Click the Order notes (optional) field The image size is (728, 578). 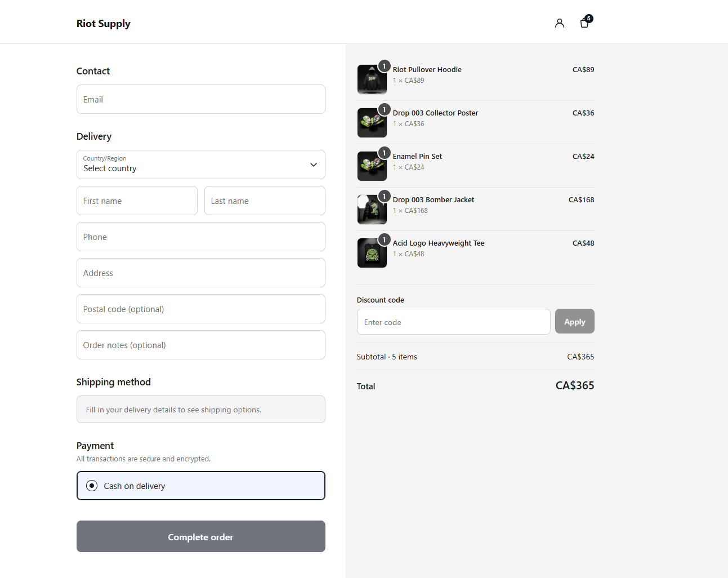(x=201, y=345)
